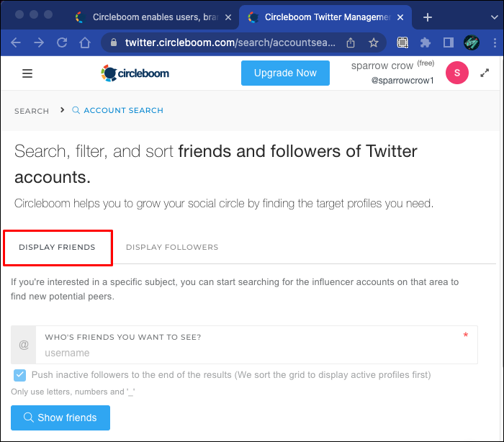This screenshot has height=442, width=504.
Task: Click the Upgrade Now button
Action: [x=285, y=73]
